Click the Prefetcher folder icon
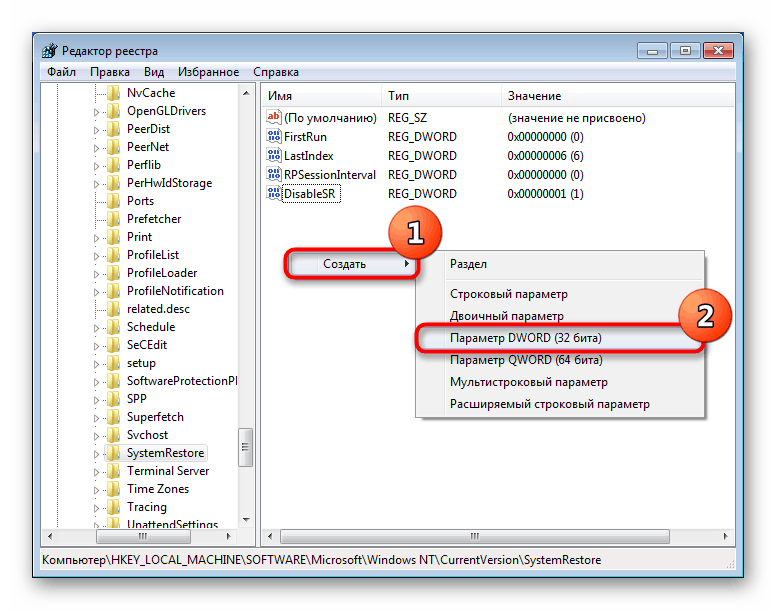776x610 pixels. (x=114, y=219)
